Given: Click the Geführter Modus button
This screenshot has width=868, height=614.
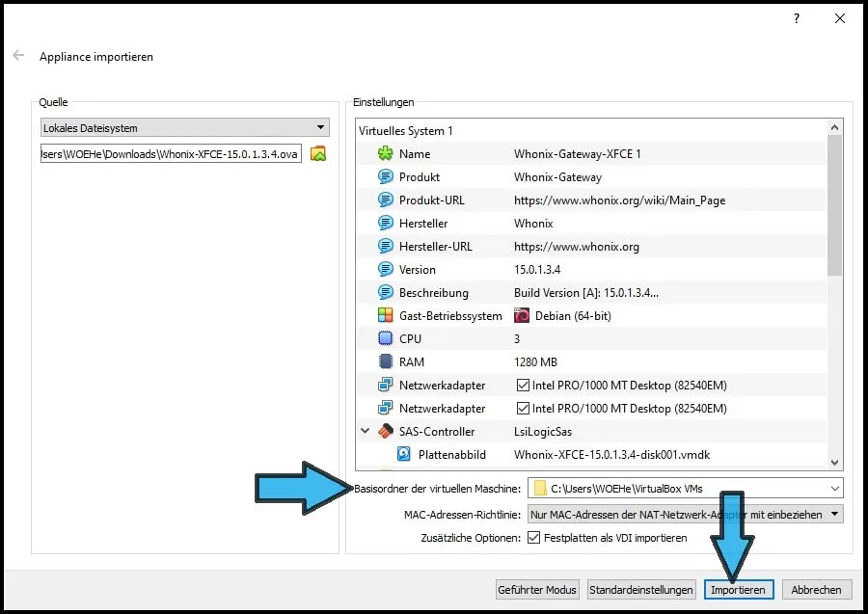Looking at the screenshot, I should 537,590.
